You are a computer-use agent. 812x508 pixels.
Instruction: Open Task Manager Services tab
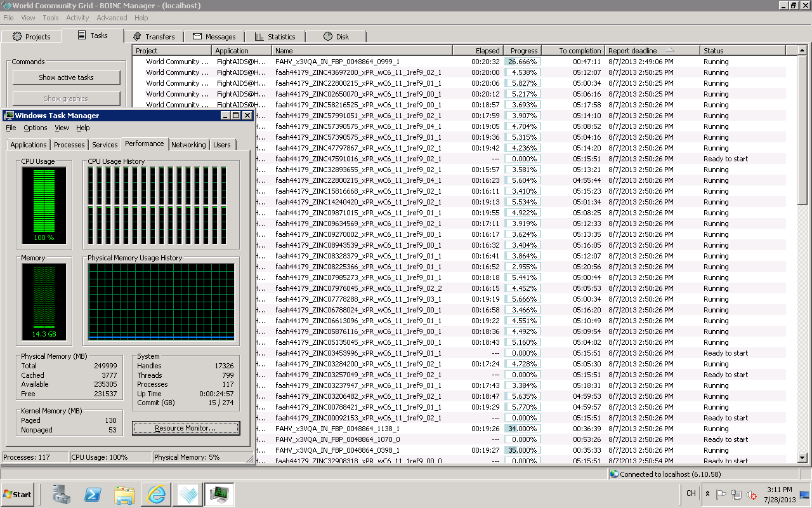[x=105, y=145]
